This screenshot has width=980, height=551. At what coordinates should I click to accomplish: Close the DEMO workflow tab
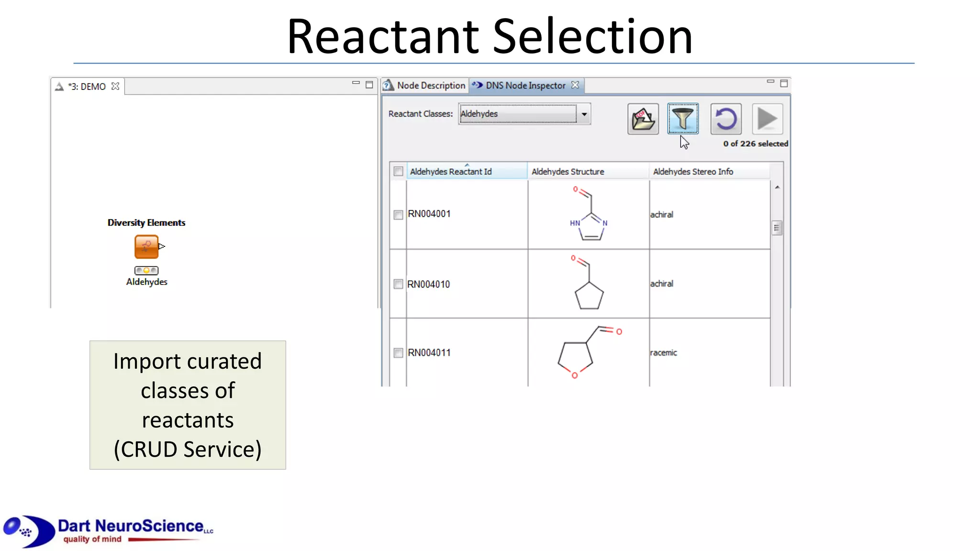115,86
